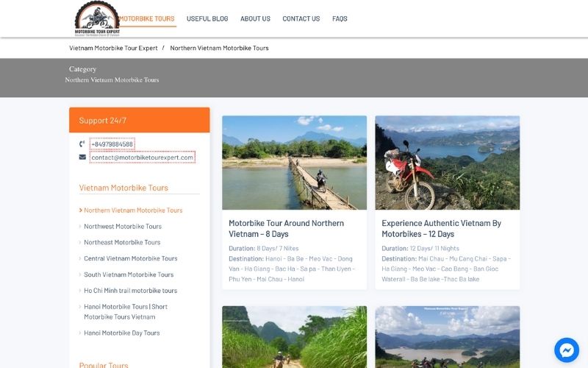Click the Vietnam Motorbike Tour Expert breadcrumb

tap(113, 48)
